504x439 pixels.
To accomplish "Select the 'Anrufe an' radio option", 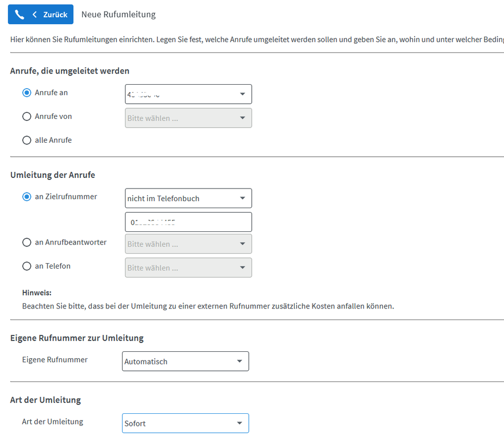I will [27, 93].
